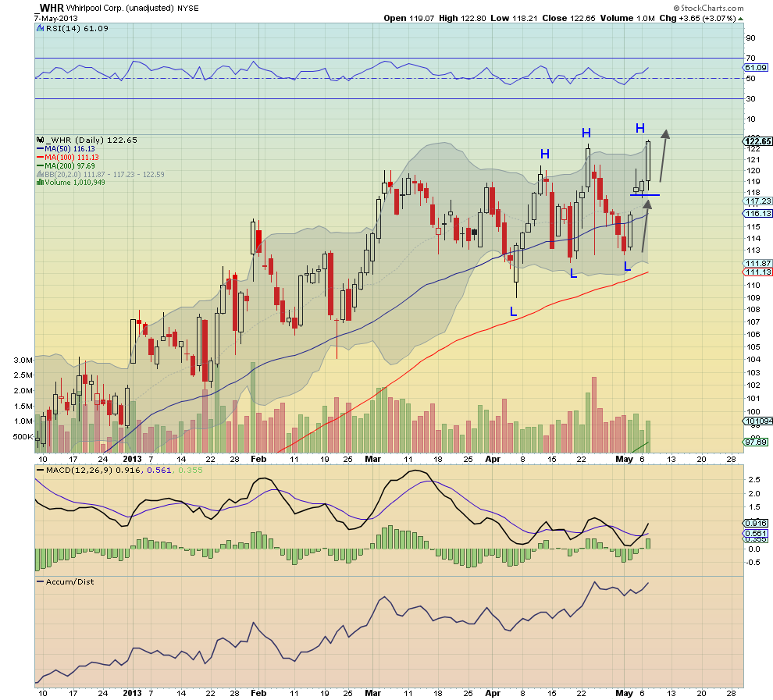Image resolution: width=773 pixels, height=700 pixels.
Task: Click the MA(200) 97.69 legend entry
Action: tap(69, 166)
